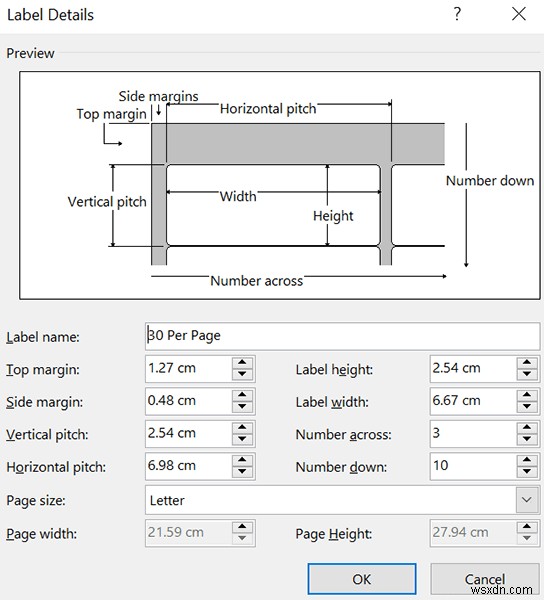Select the Horizontal pitch text field

tap(189, 466)
